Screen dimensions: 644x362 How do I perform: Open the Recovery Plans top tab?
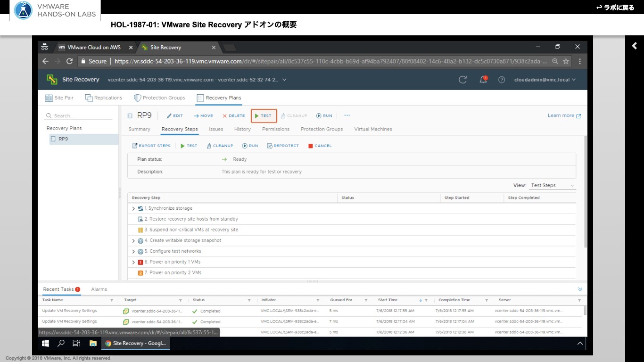pyautogui.click(x=219, y=98)
